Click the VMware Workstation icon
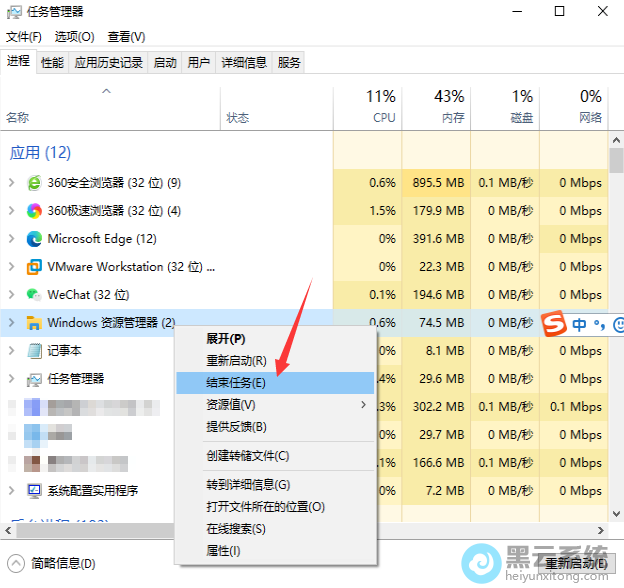Viewport: 624px width, 588px height. pyautogui.click(x=34, y=267)
